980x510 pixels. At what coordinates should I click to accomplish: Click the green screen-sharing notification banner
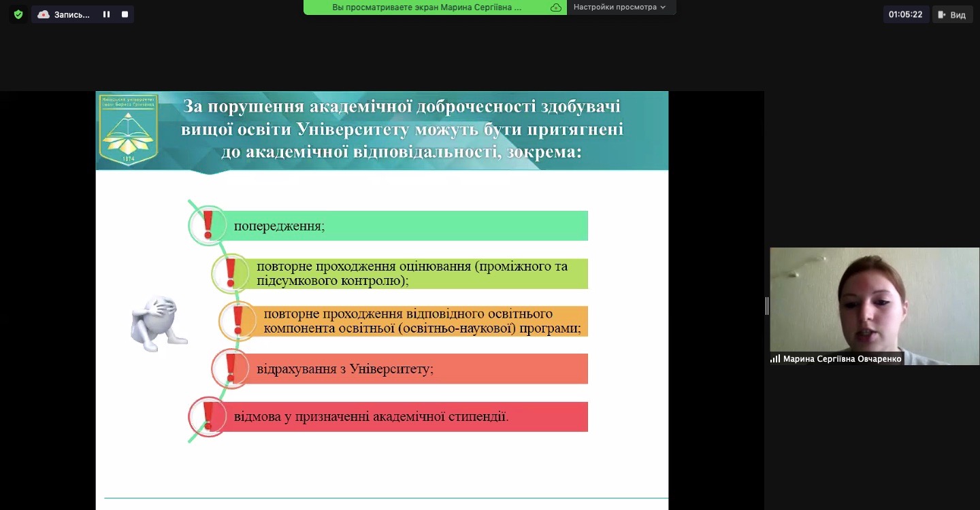(x=427, y=7)
